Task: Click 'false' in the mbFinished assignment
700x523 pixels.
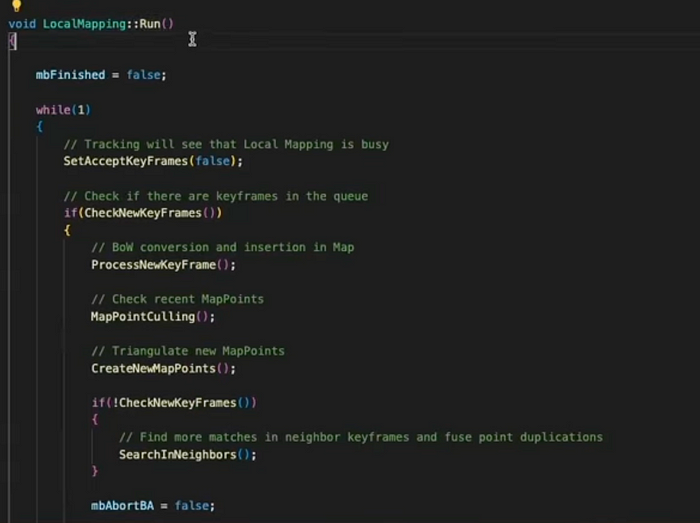Action: coord(143,75)
